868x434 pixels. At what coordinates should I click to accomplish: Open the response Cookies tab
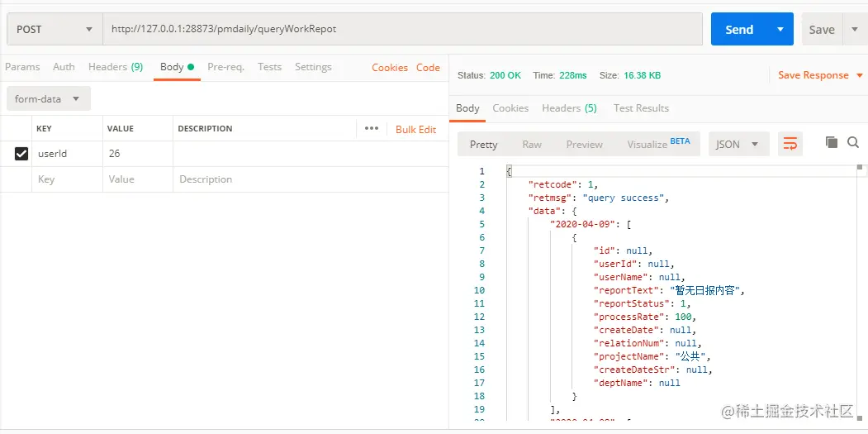[x=510, y=108]
